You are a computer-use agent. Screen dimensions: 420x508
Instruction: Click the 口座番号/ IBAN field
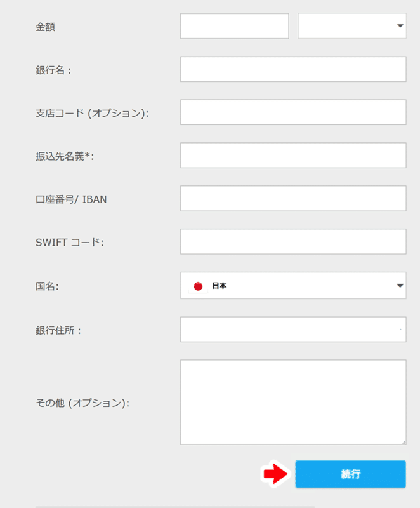click(293, 198)
